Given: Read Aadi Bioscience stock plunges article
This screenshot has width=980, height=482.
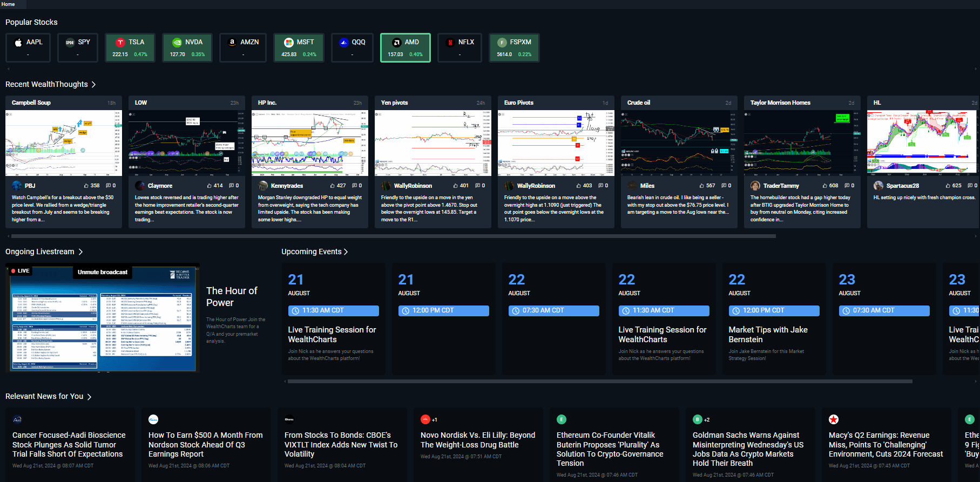Looking at the screenshot, I should pyautogui.click(x=69, y=445).
